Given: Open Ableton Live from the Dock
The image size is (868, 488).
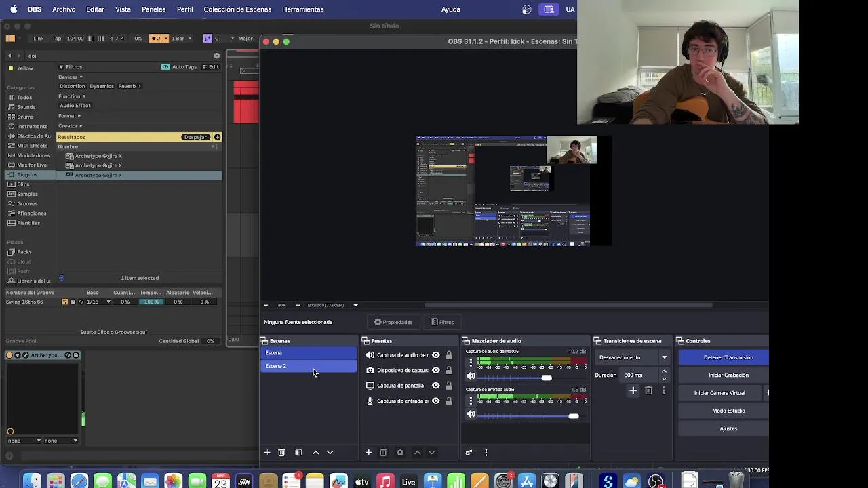Looking at the screenshot, I should click(x=408, y=481).
